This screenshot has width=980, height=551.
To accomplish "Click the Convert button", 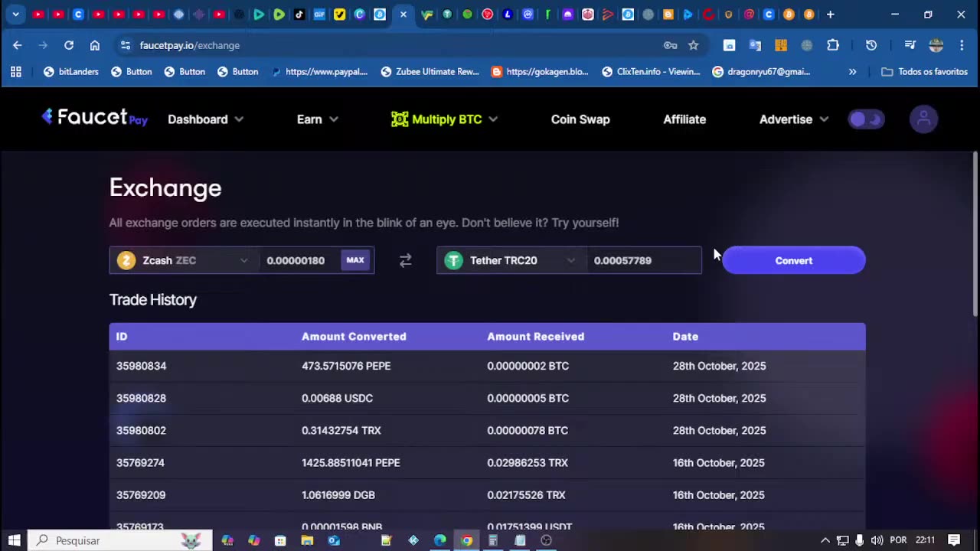I will (794, 260).
